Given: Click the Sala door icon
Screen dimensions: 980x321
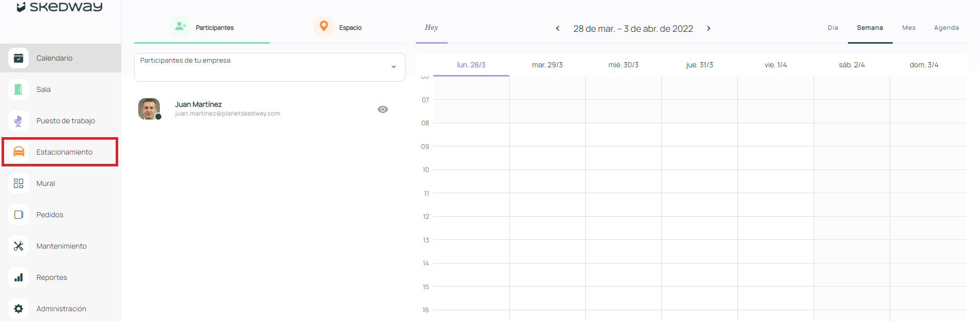Looking at the screenshot, I should pos(19,89).
